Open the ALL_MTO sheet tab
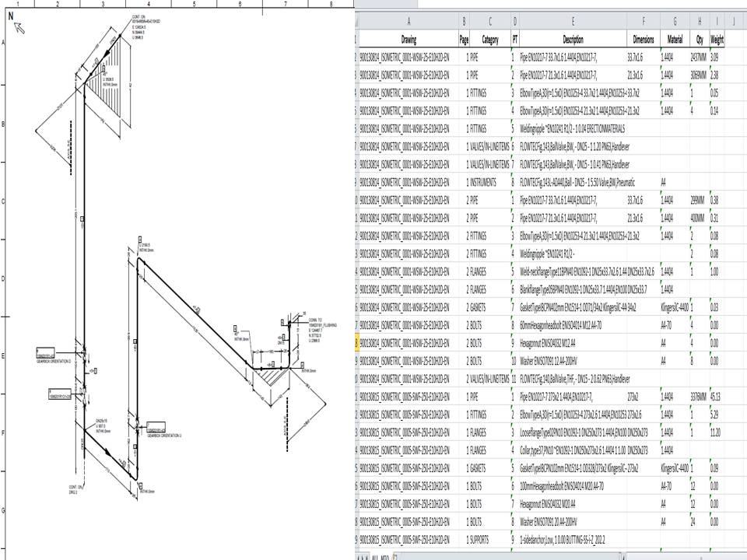The image size is (747, 560). [x=381, y=557]
